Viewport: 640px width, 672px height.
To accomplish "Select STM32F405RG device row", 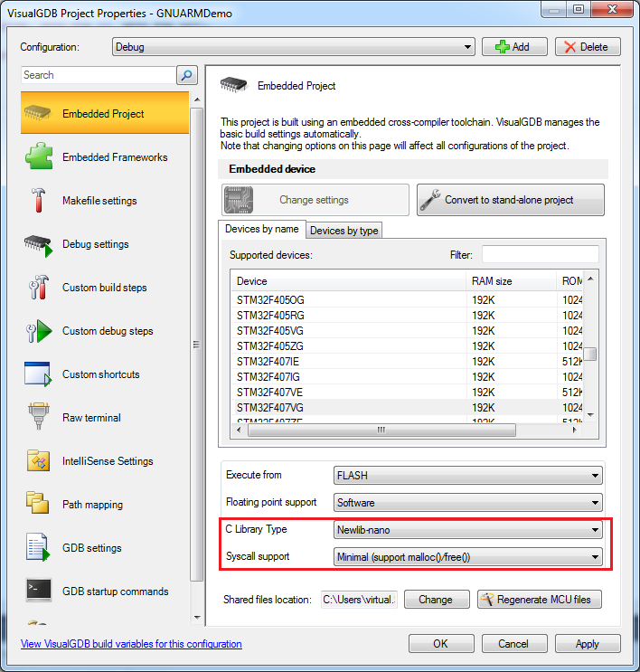I will point(406,316).
